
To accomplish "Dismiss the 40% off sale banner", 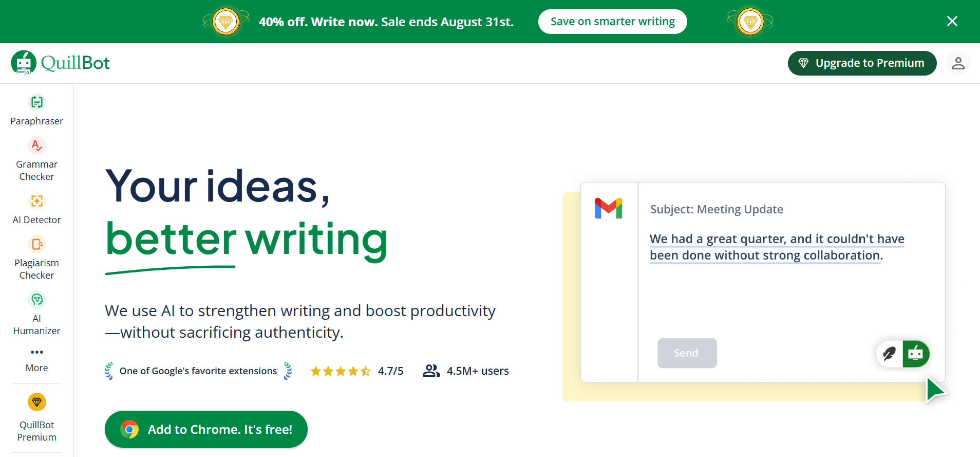I will pyautogui.click(x=952, y=21).
